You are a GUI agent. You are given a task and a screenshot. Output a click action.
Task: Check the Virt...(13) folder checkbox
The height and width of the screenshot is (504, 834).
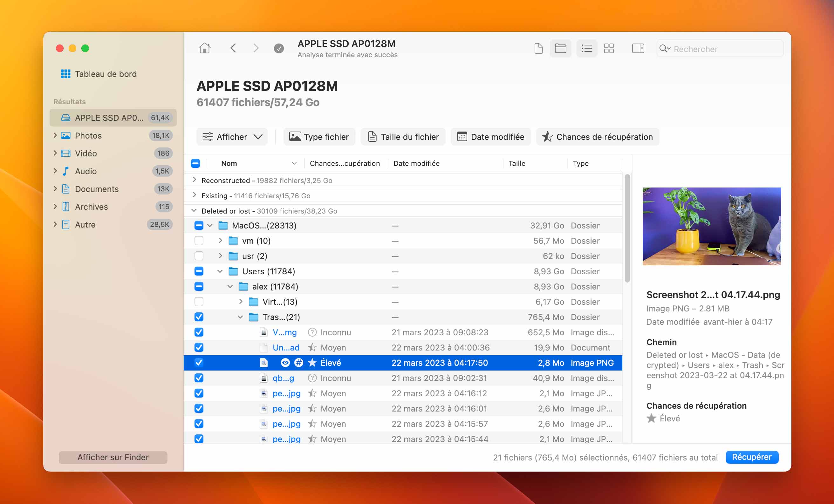pyautogui.click(x=199, y=302)
